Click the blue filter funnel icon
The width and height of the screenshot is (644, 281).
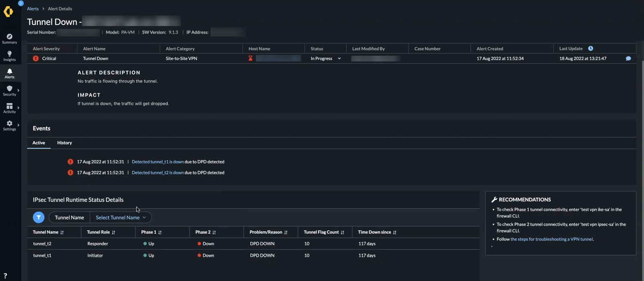point(39,217)
